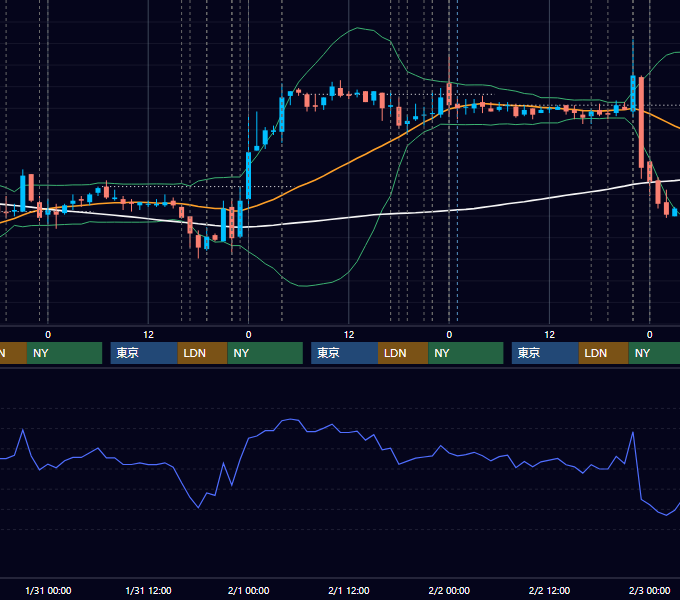Viewport: 680px width, 600px height.
Task: Click the 2/2 12:00 time axis label
Action: 549,590
